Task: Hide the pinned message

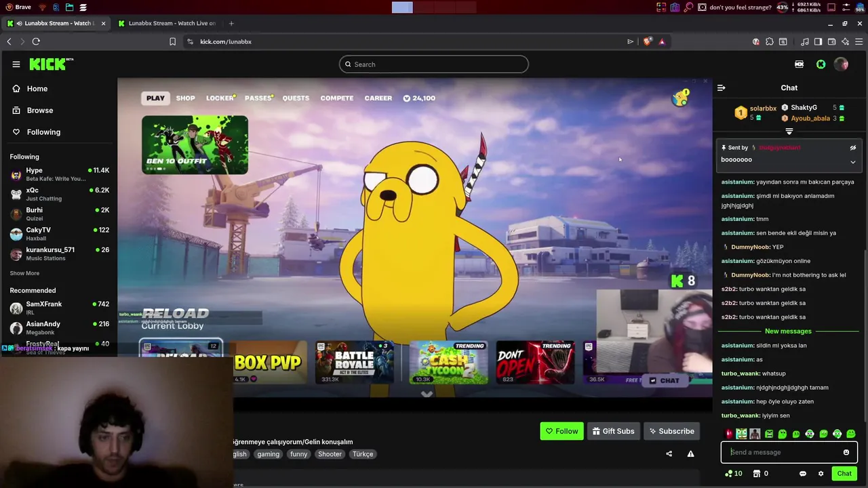Action: 853,148
